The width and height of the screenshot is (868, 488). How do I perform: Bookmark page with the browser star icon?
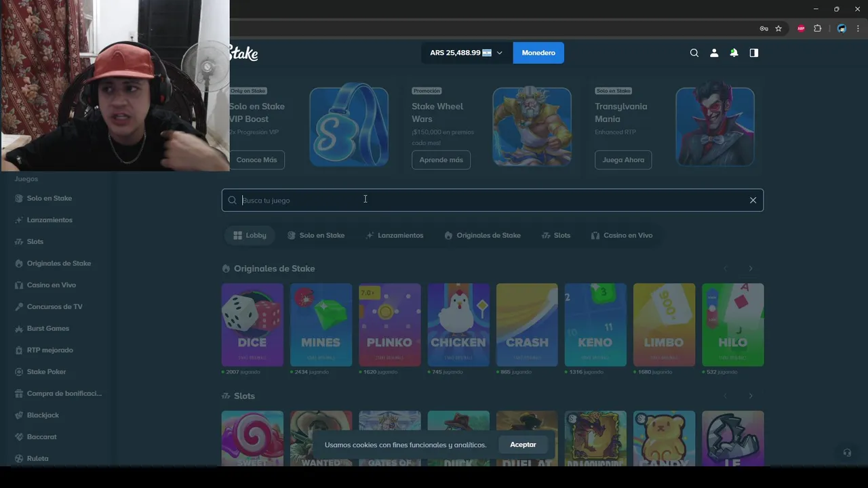click(x=778, y=28)
